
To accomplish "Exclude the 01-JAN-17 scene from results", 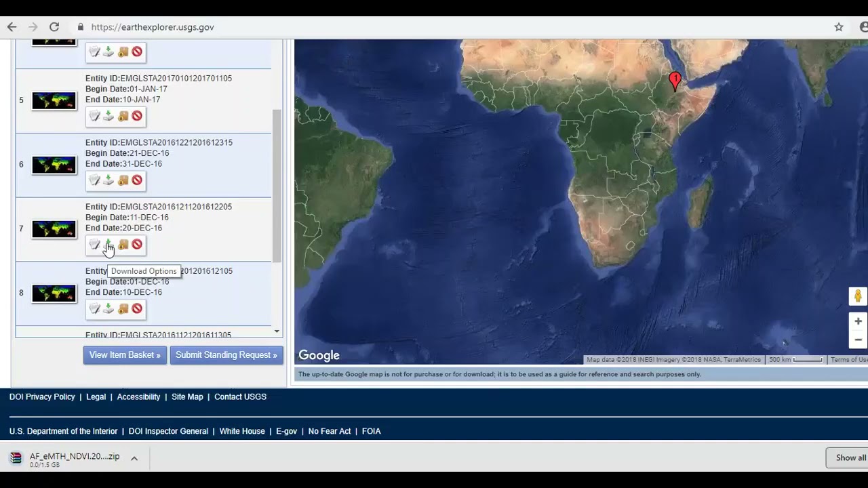I will coord(137,116).
